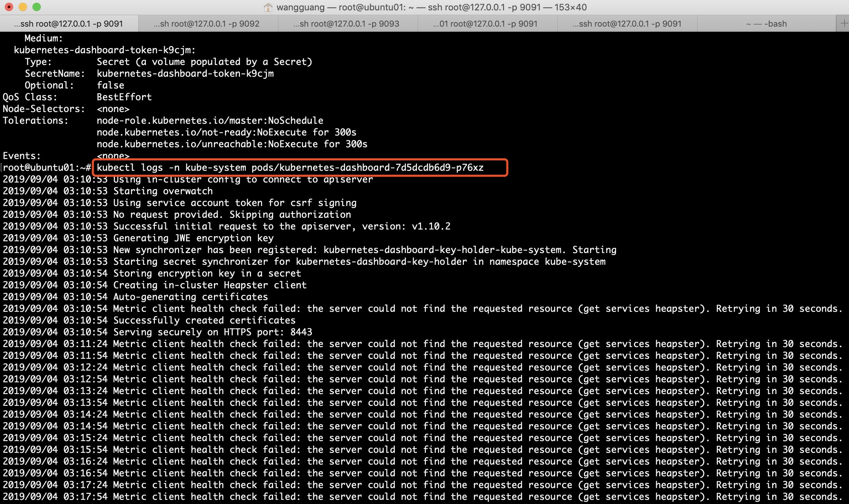This screenshot has width=849, height=504.
Task: Click 'Storing encryption key in a secret' line
Action: [x=152, y=273]
